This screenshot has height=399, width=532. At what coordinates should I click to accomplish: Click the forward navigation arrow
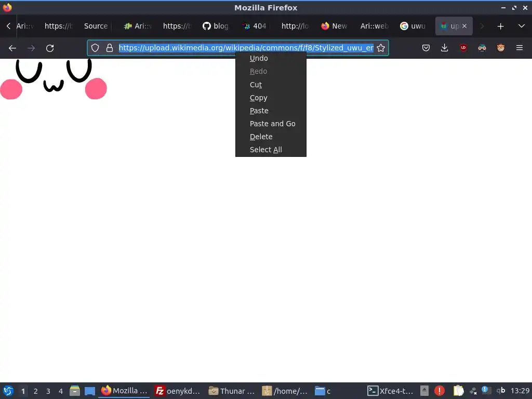(x=31, y=48)
